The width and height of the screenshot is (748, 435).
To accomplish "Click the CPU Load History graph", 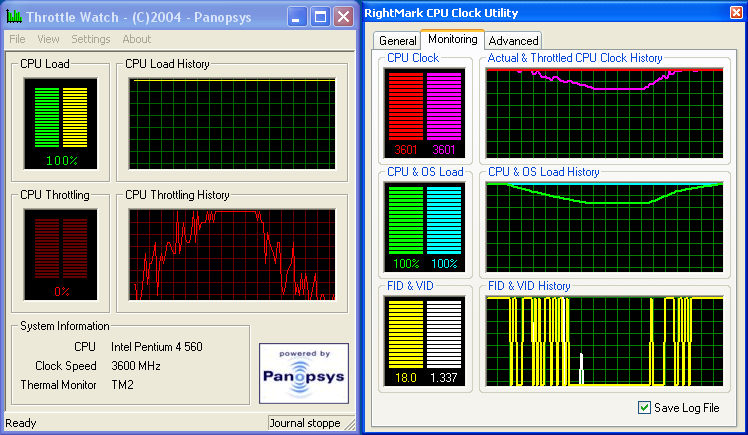I will coord(232,124).
